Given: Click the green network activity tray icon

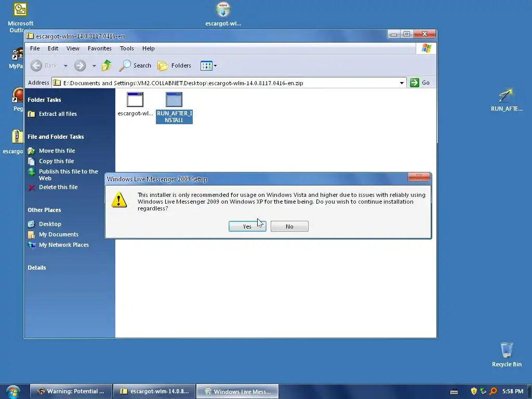Looking at the screenshot, I should [484, 391].
